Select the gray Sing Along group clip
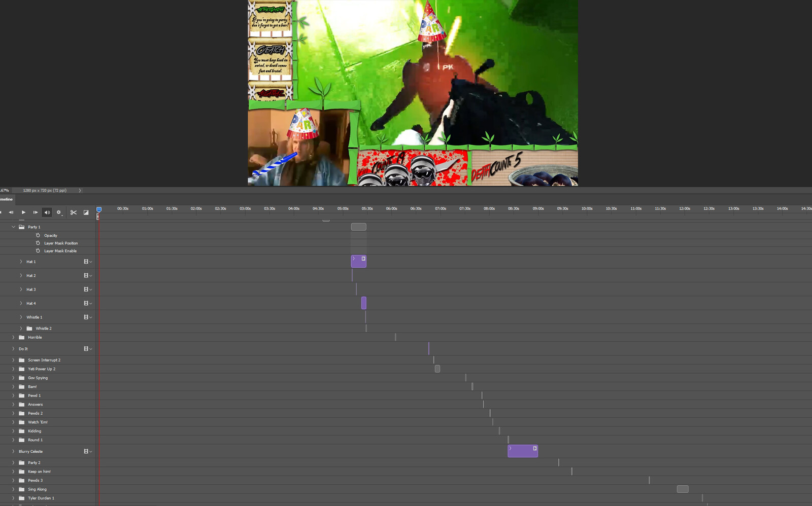This screenshot has width=812, height=506. click(x=683, y=489)
